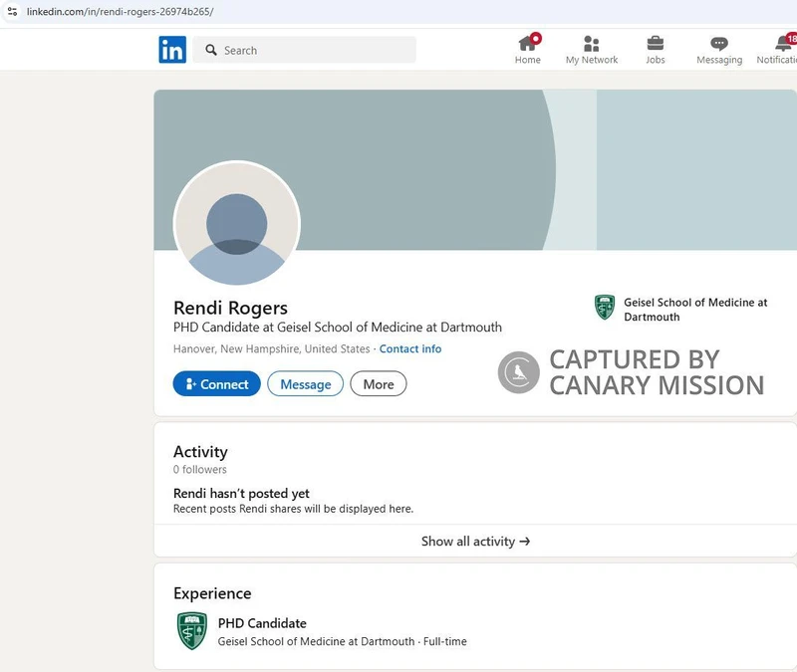Select Show all activity link
The image size is (797, 672).
point(475,542)
